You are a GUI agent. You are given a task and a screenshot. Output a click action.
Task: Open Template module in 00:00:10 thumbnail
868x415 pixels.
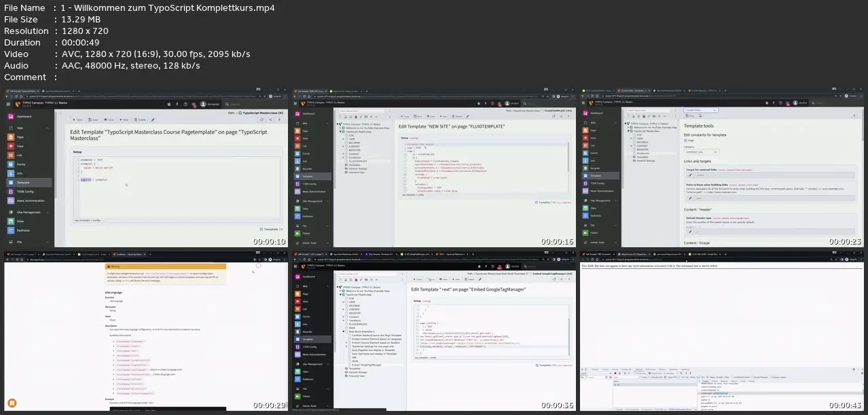29,183
